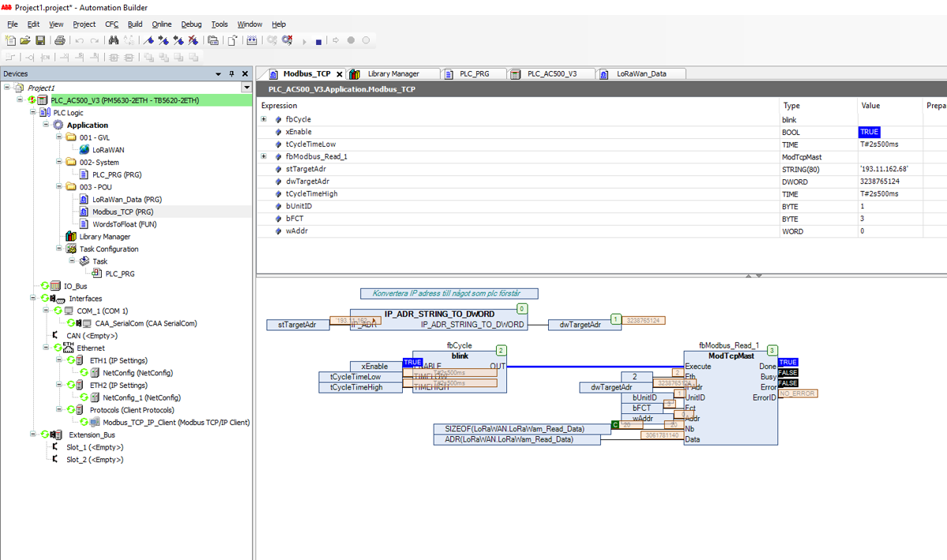947x560 pixels.
Task: Click the Expression column header
Action: tap(279, 106)
